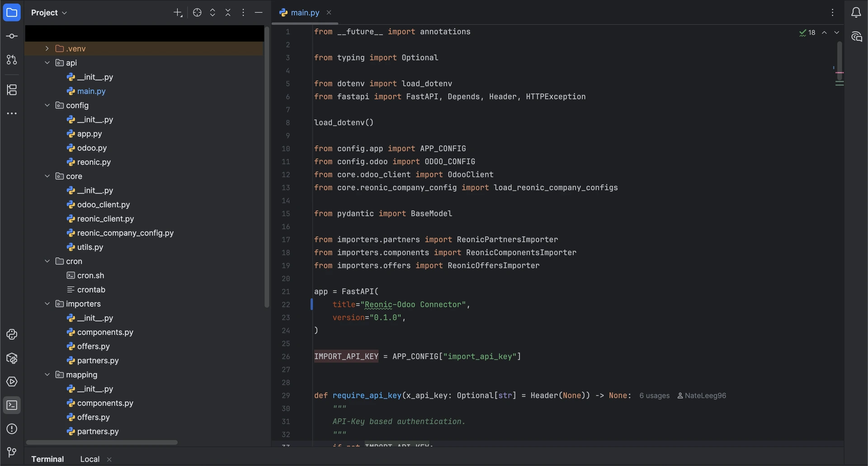Screen dimensions: 868x466
Task: Open the Project view dropdown
Action: tap(49, 13)
